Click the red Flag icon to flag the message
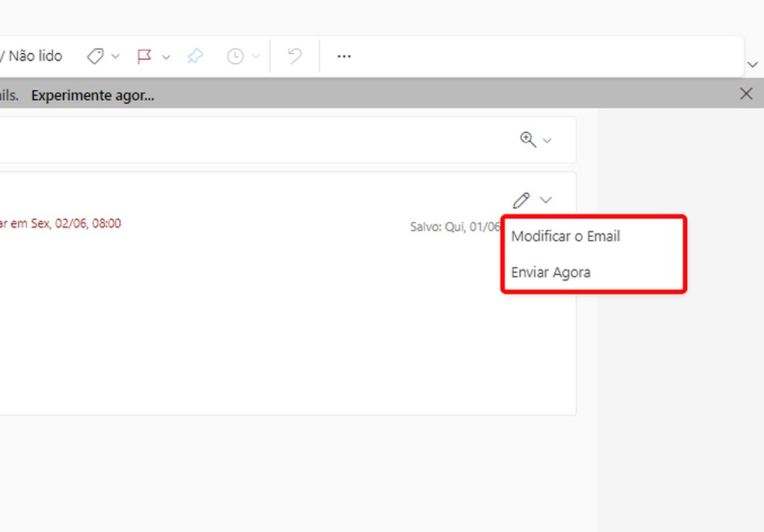The image size is (764, 532). pos(145,55)
